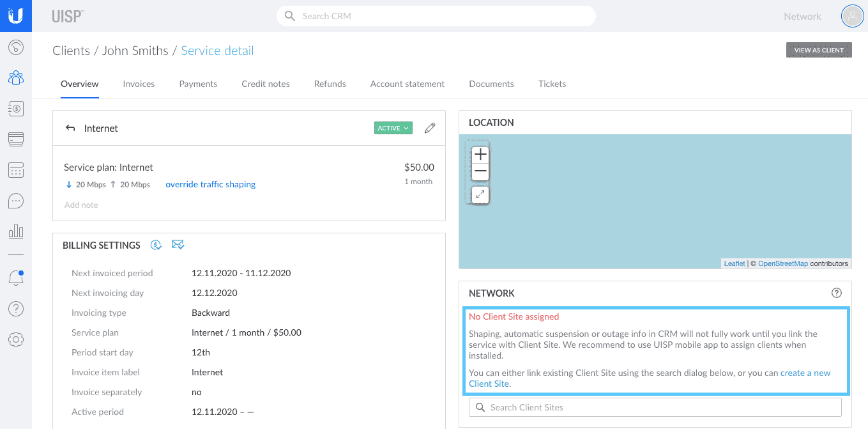Click the pencil icon to edit the service
The image size is (868, 429).
click(430, 128)
